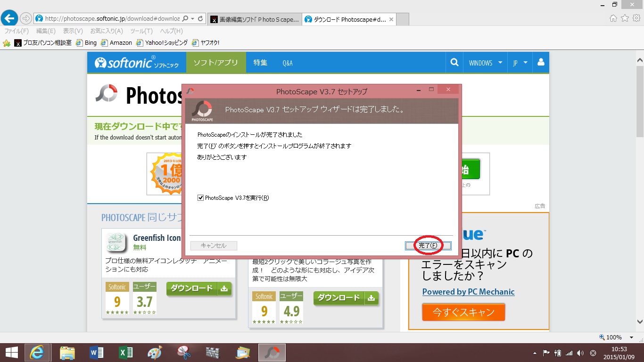Open プロ友パソコン相談室 bookmark
Image resolution: width=644 pixels, height=362 pixels.
(x=43, y=43)
